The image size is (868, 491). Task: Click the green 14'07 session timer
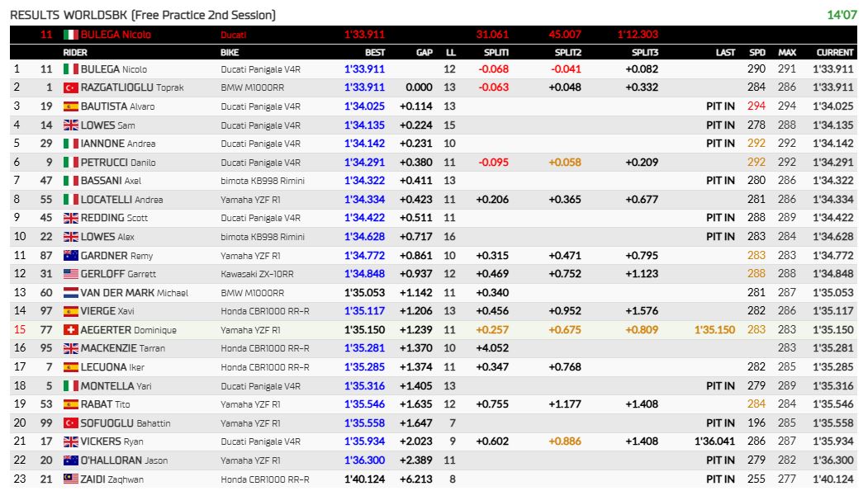842,15
